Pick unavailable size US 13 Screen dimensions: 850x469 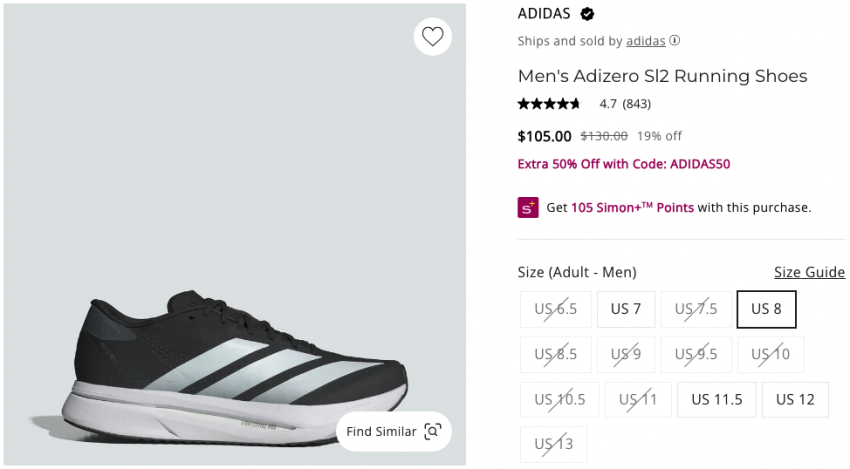pos(553,444)
